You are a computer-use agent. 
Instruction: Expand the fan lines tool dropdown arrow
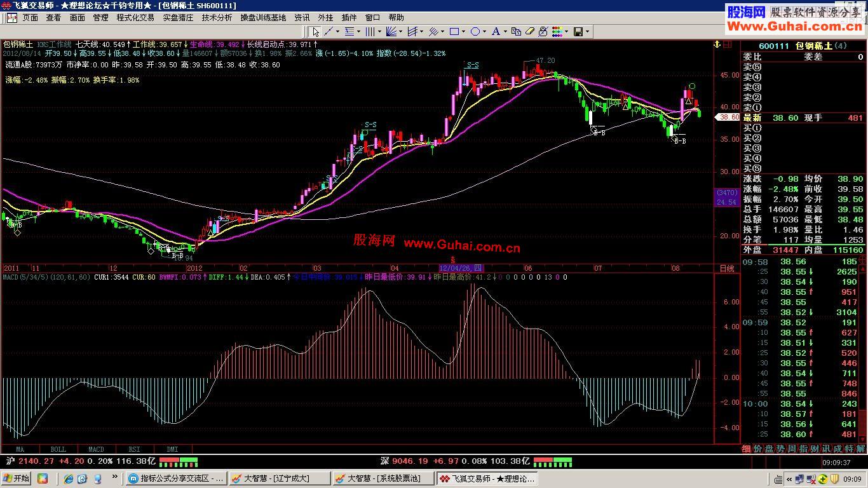pyautogui.click(x=400, y=31)
